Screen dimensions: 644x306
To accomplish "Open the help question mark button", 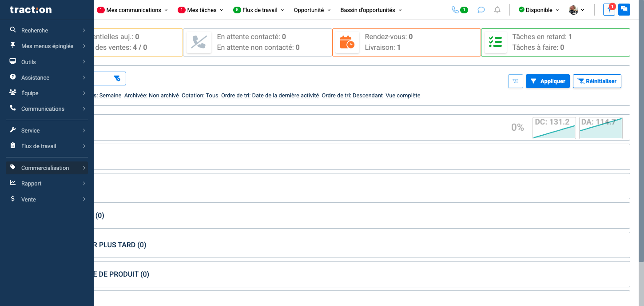I will 609,10.
